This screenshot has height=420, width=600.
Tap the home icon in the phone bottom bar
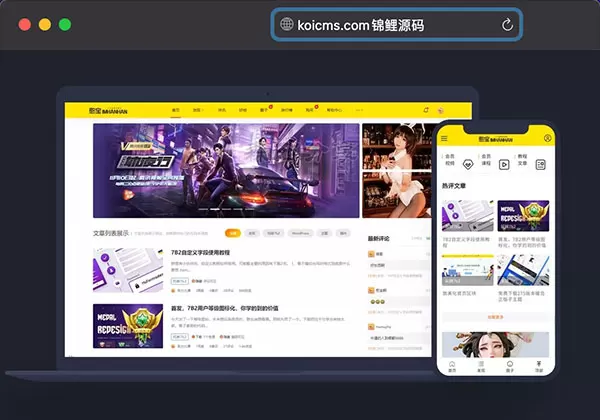452,366
